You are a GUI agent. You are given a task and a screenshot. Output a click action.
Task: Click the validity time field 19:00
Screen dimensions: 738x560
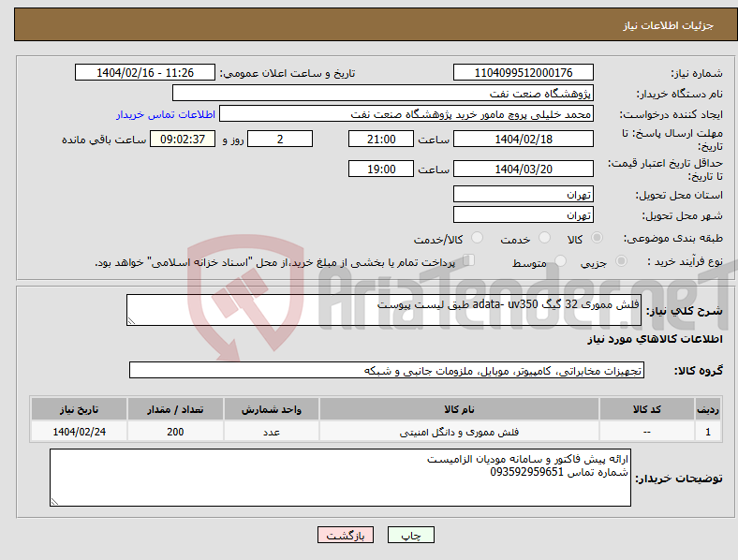pyautogui.click(x=381, y=169)
